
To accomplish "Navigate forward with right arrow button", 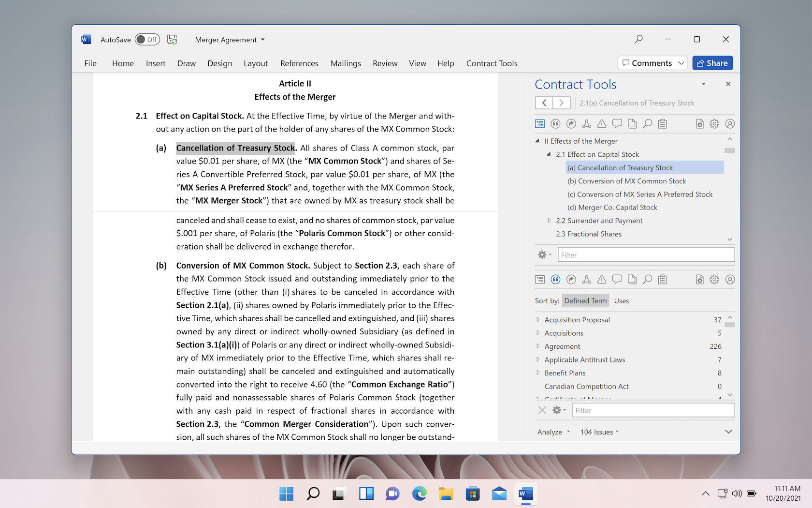I will [x=561, y=103].
